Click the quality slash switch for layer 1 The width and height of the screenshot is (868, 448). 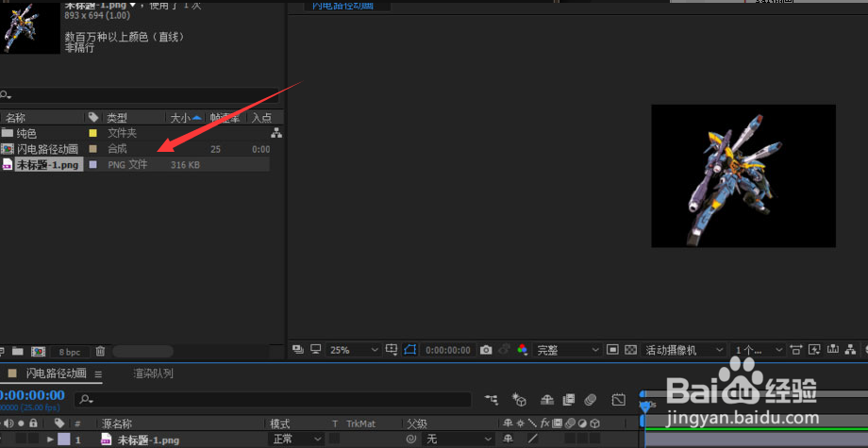[532, 440]
